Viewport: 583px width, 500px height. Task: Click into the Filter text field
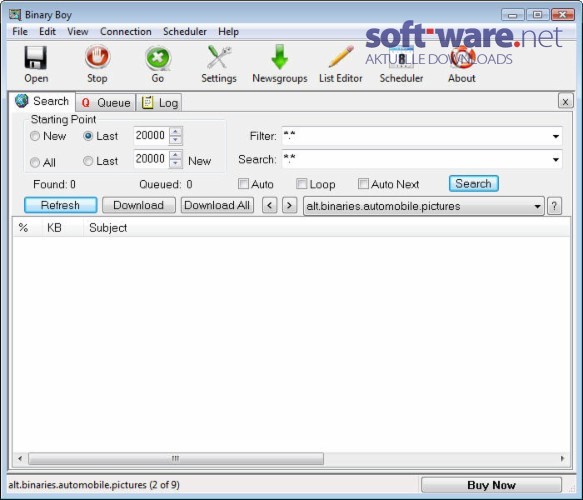[416, 136]
